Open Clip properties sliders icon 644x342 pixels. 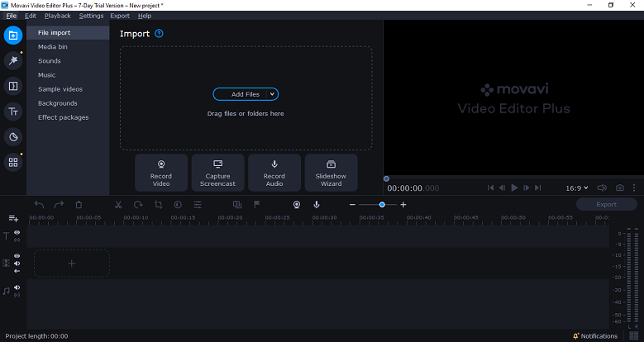(198, 205)
